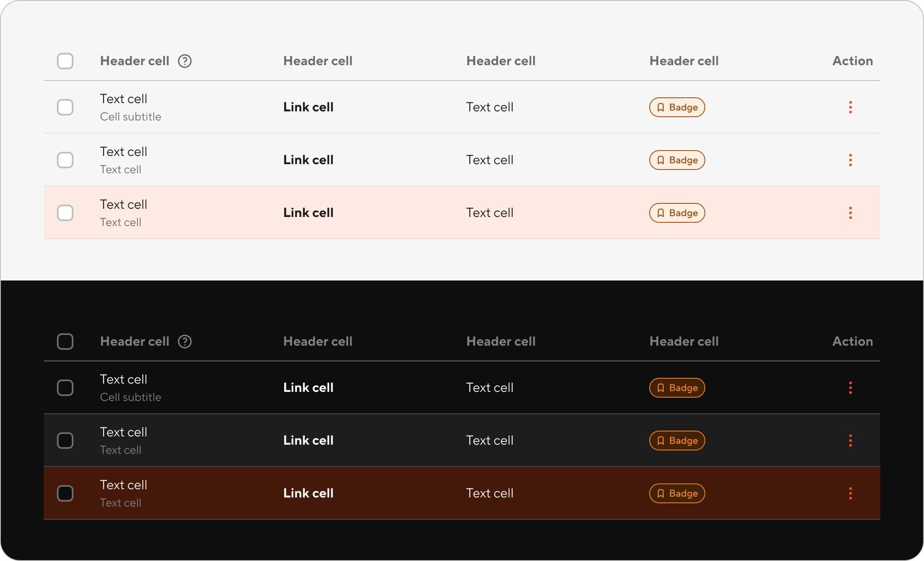The height and width of the screenshot is (561, 924).
Task: Click the Badge in dark table's Cell subtitle row
Action: point(677,388)
